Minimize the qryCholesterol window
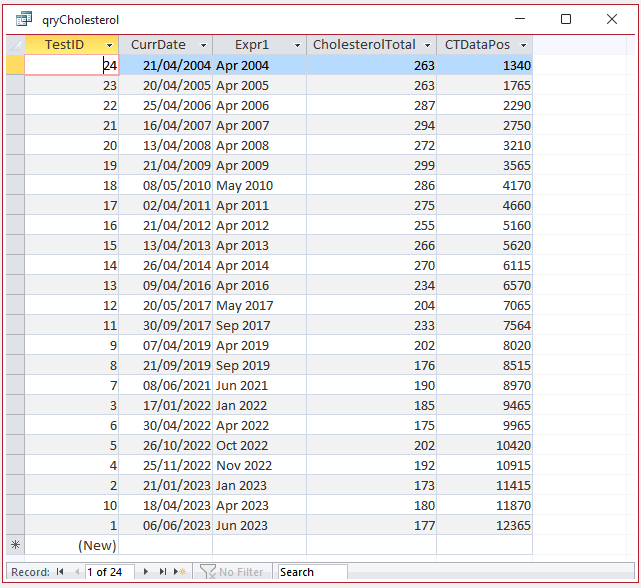 (x=520, y=19)
